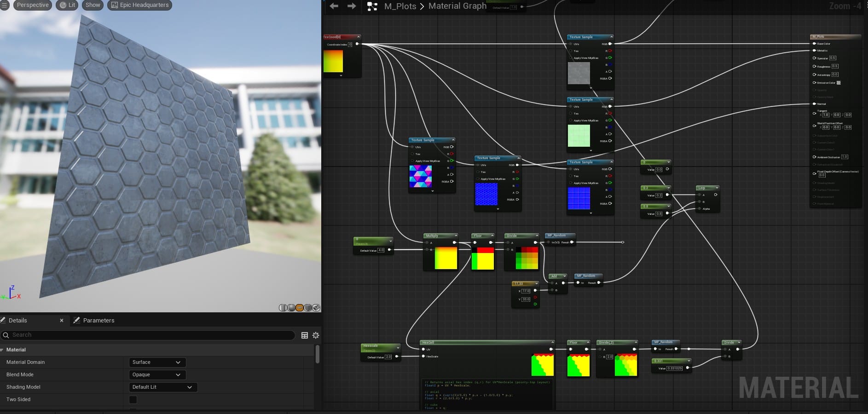Open the viewport hamburger options menu
The image size is (868, 414).
click(5, 5)
